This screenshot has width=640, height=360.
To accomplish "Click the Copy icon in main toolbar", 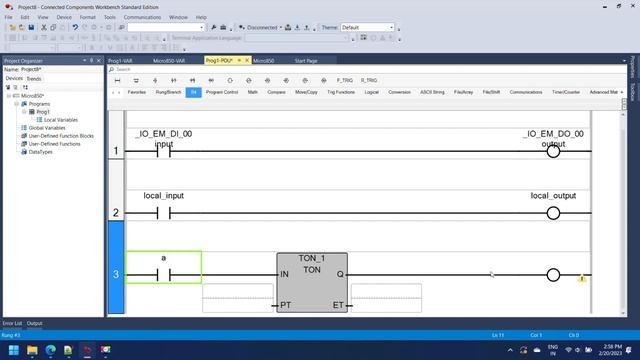I will click(x=53, y=27).
